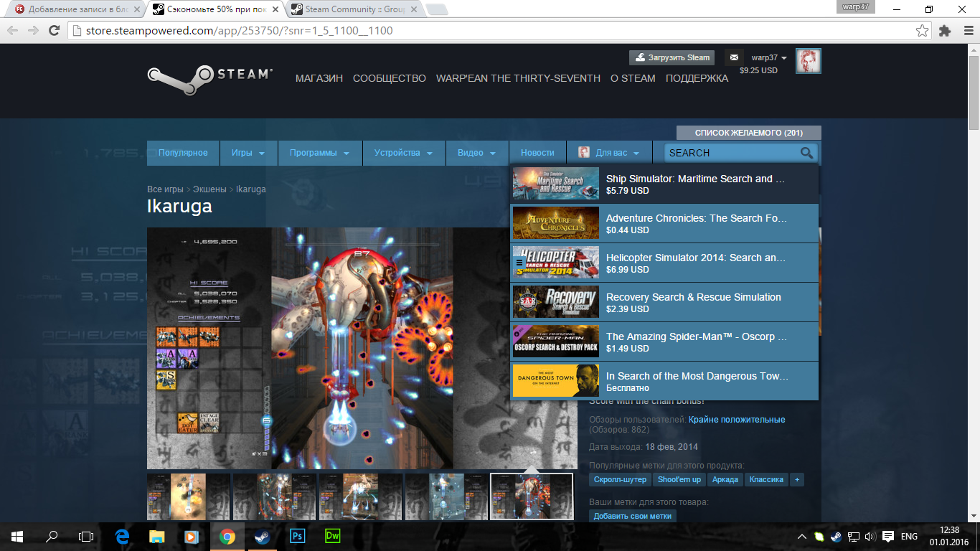Expand the Игры dropdown
980x551 pixels.
248,153
